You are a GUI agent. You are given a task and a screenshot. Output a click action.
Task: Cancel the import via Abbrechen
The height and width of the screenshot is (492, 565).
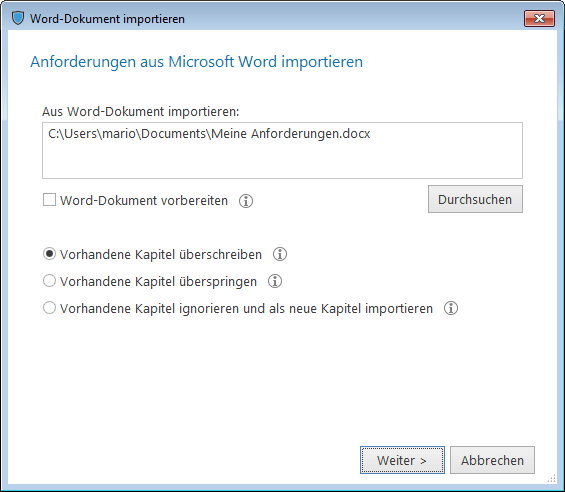tap(492, 460)
